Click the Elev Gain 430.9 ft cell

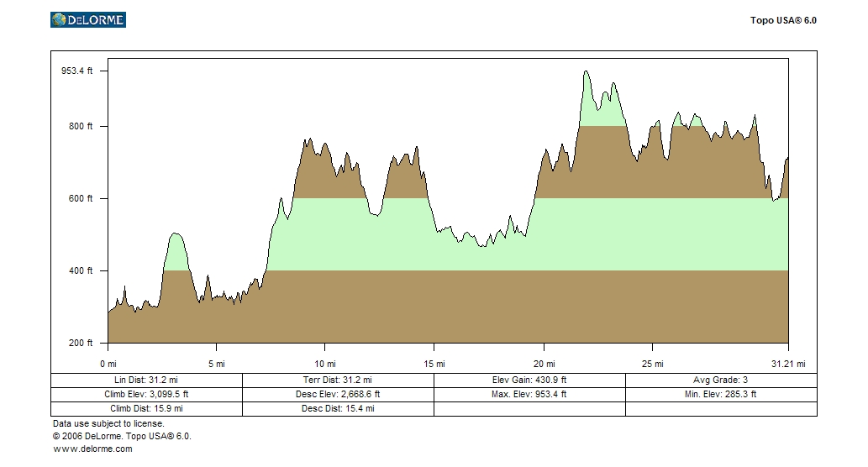pyautogui.click(x=529, y=380)
